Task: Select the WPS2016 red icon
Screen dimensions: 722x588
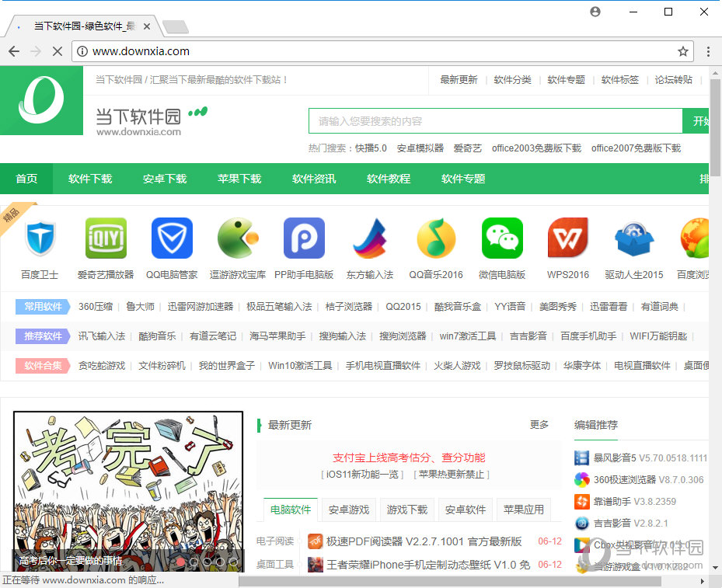Action: click(x=568, y=238)
